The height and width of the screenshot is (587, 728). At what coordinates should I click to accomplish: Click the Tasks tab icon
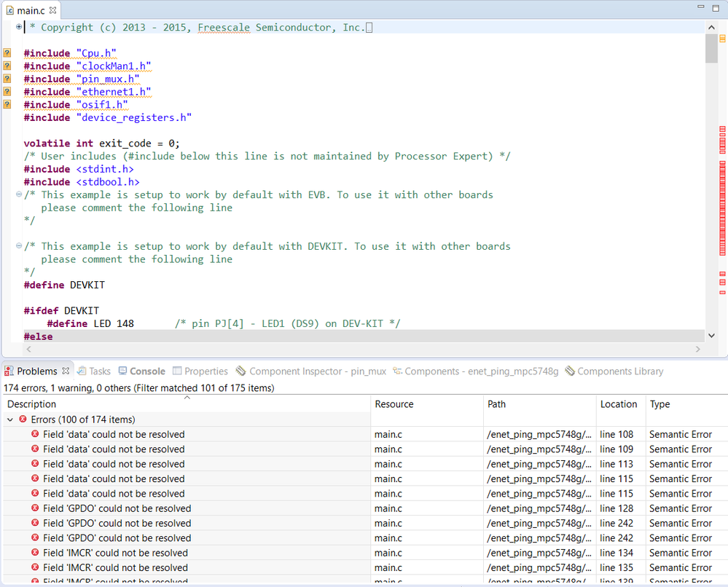(82, 371)
